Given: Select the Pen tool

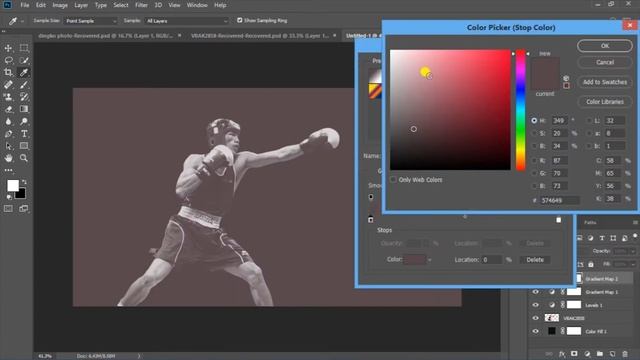Looking at the screenshot, I should (8, 134).
